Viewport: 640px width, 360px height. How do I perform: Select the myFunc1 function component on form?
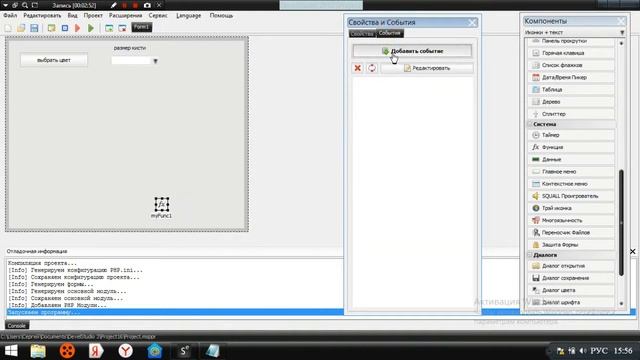pyautogui.click(x=162, y=204)
